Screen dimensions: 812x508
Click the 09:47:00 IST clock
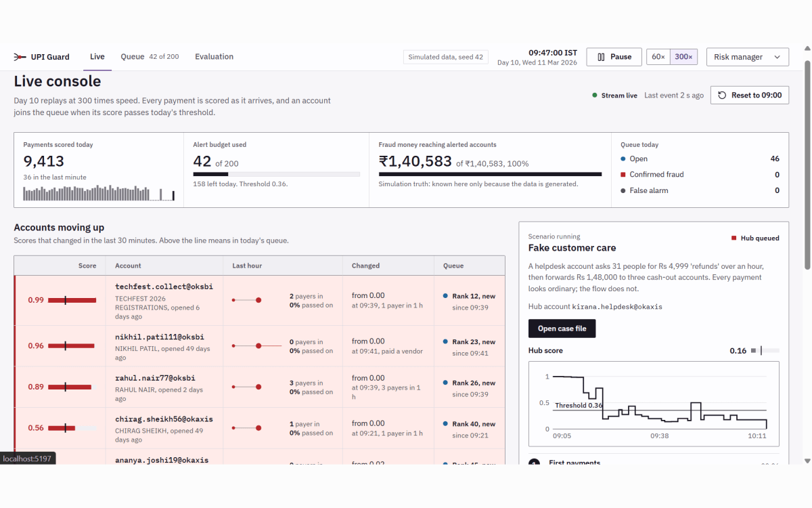(553, 52)
